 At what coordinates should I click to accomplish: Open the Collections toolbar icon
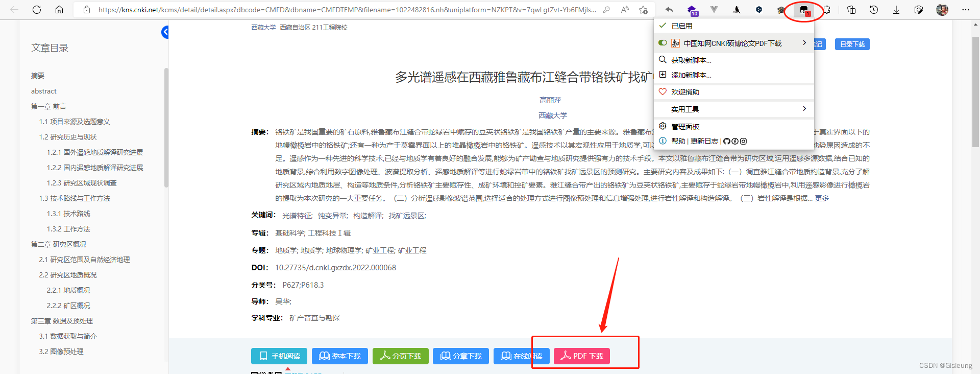[851, 10]
